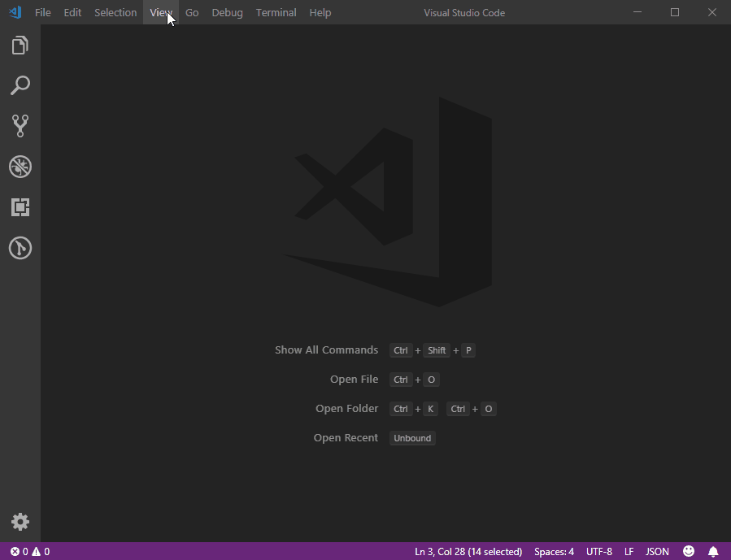This screenshot has height=560, width=731.
Task: Open the File menu
Action: [42, 12]
